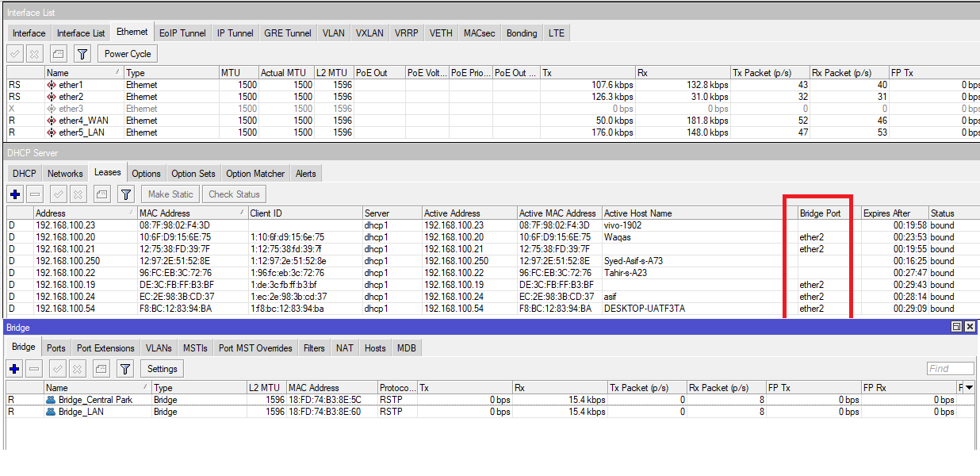The image size is (980, 476).
Task: Select the Bridge_LAN name text
Action: (82, 412)
